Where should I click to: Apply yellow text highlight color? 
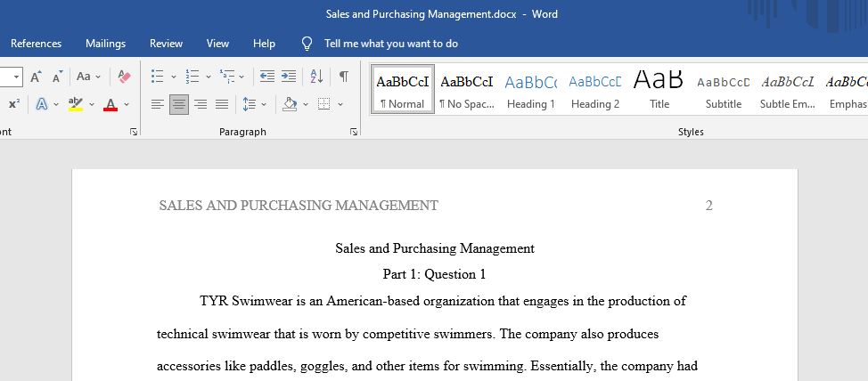(76, 104)
